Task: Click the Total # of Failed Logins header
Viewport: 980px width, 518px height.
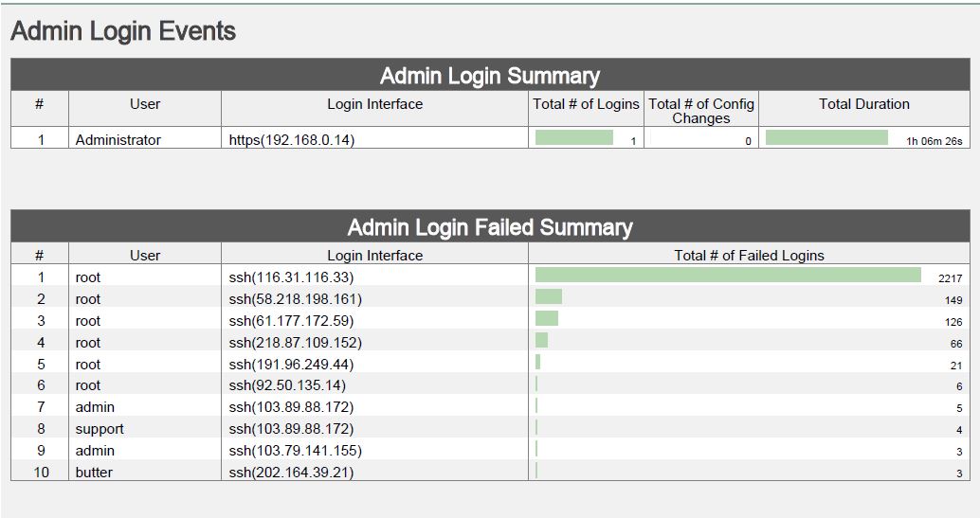Action: (x=749, y=255)
